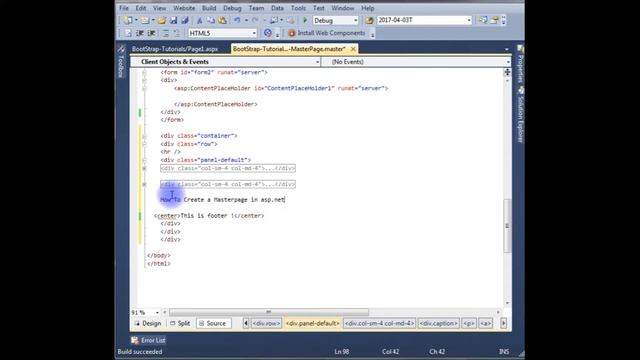Save the current file with Save icon
This screenshot has width=640, height=360.
(173, 20)
